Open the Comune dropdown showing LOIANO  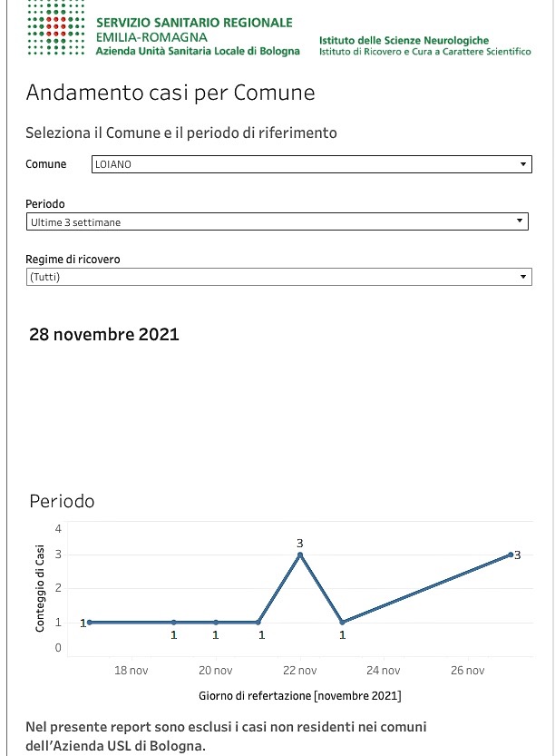point(312,164)
